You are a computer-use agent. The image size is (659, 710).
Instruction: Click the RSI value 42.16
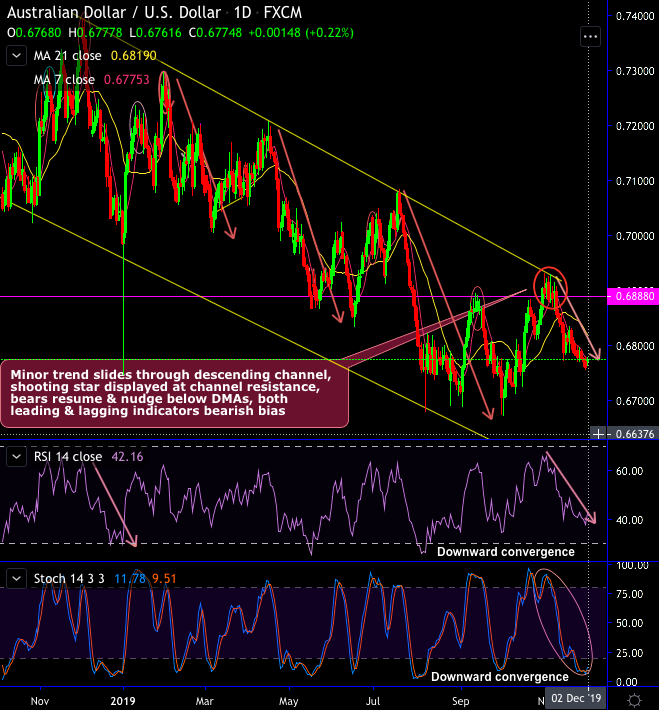(x=127, y=456)
